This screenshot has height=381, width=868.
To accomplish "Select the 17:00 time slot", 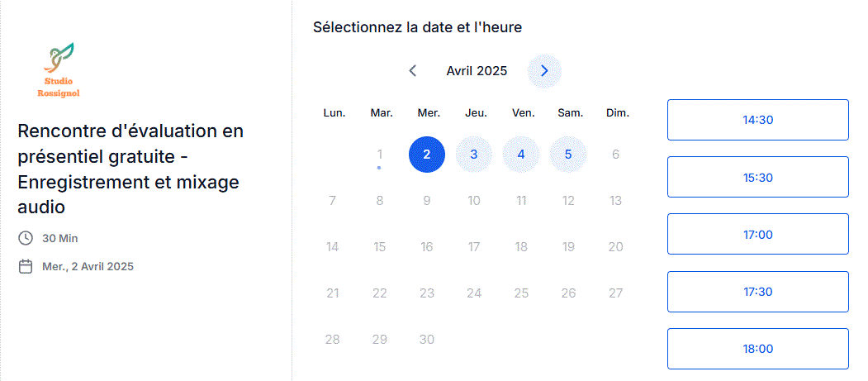I will 757,234.
